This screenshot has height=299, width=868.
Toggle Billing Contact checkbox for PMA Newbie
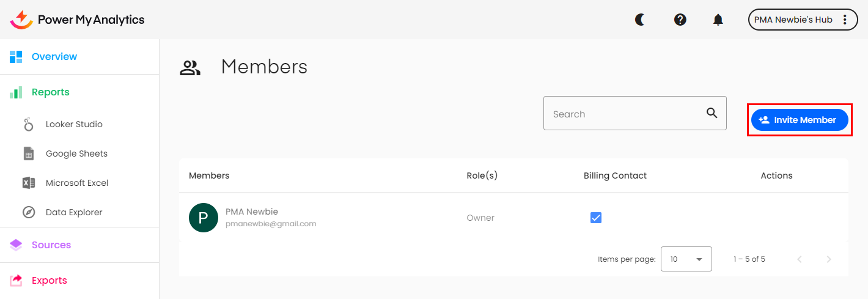coord(596,218)
